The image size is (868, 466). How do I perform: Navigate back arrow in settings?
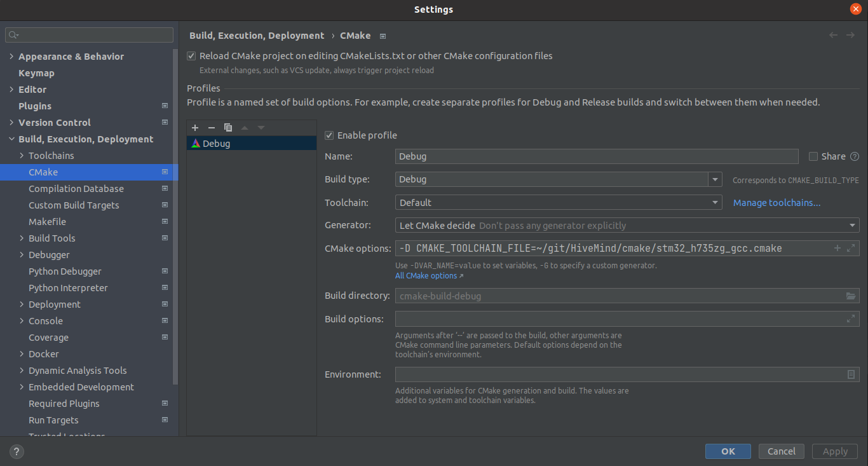coord(833,35)
